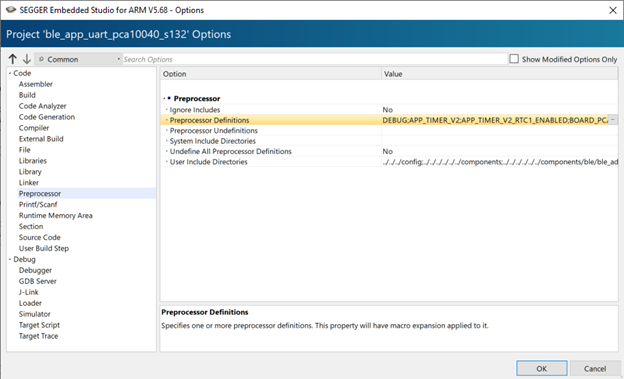624x379 pixels.
Task: Select User Include Directories row
Action: coord(389,162)
